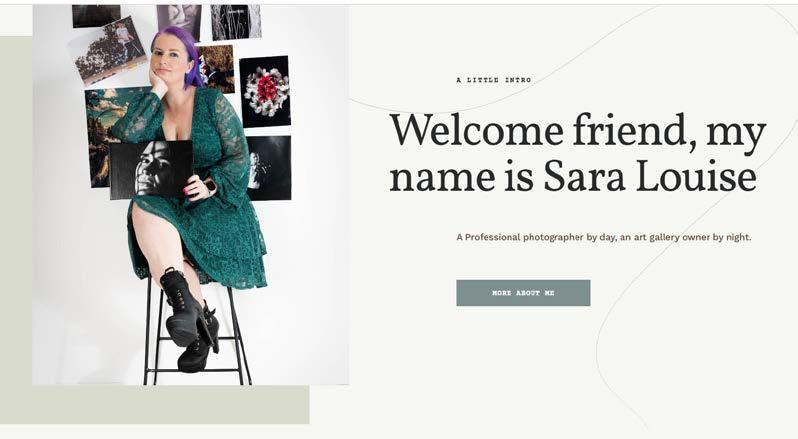
Task: Click the red and white flower photo
Action: [265, 92]
